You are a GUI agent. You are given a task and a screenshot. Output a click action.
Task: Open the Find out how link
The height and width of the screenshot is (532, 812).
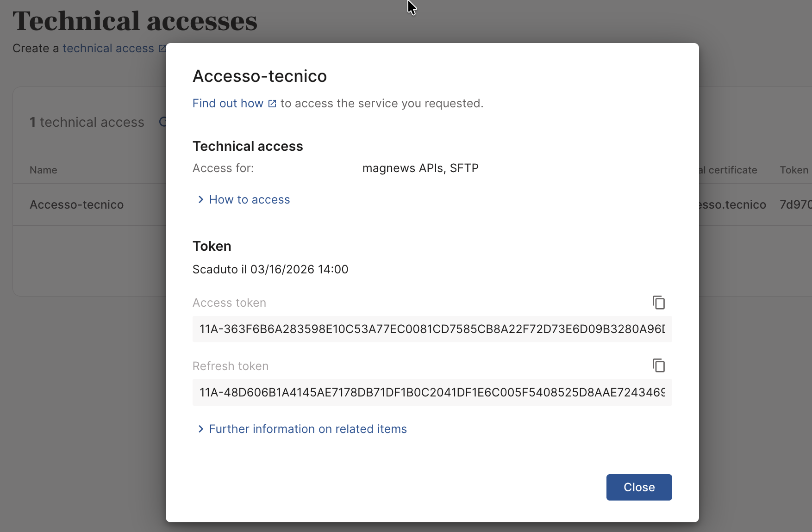[228, 103]
